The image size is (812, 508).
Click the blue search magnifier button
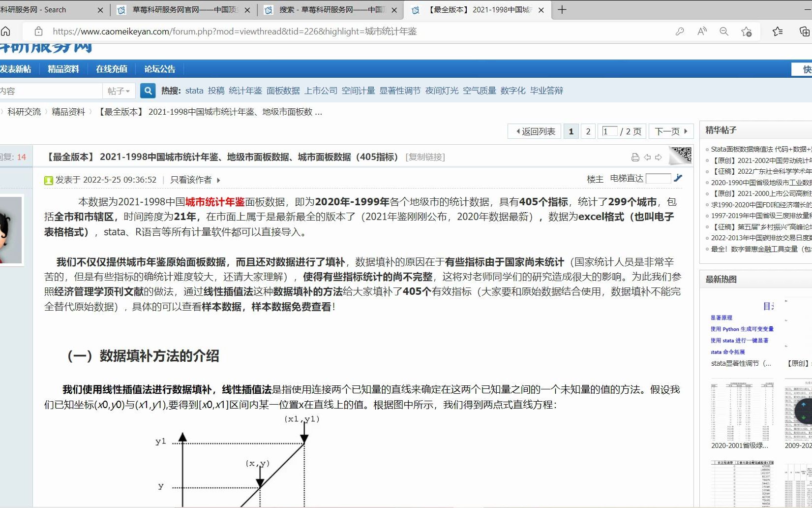(148, 91)
